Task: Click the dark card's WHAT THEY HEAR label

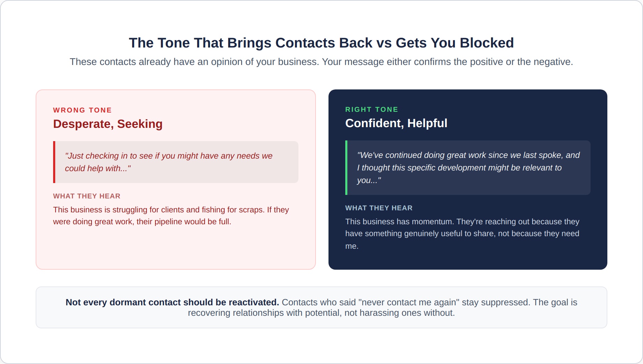Action: point(379,208)
